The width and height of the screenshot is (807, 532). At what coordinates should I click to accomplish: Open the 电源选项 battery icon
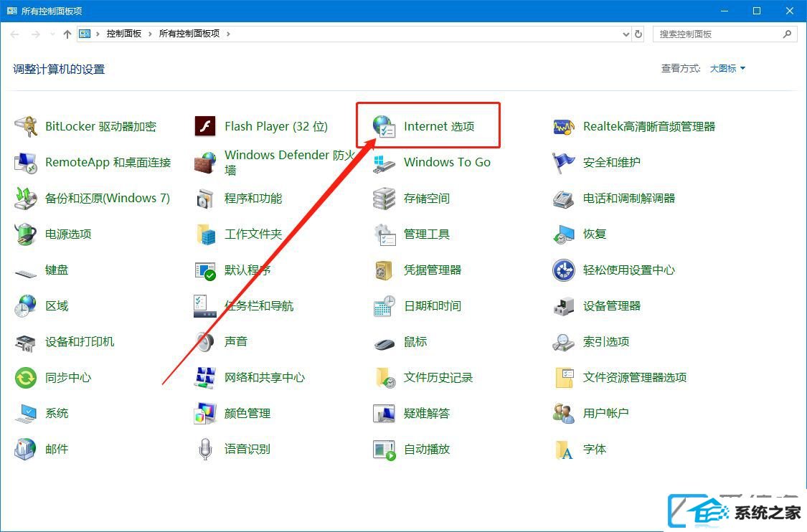coord(26,234)
